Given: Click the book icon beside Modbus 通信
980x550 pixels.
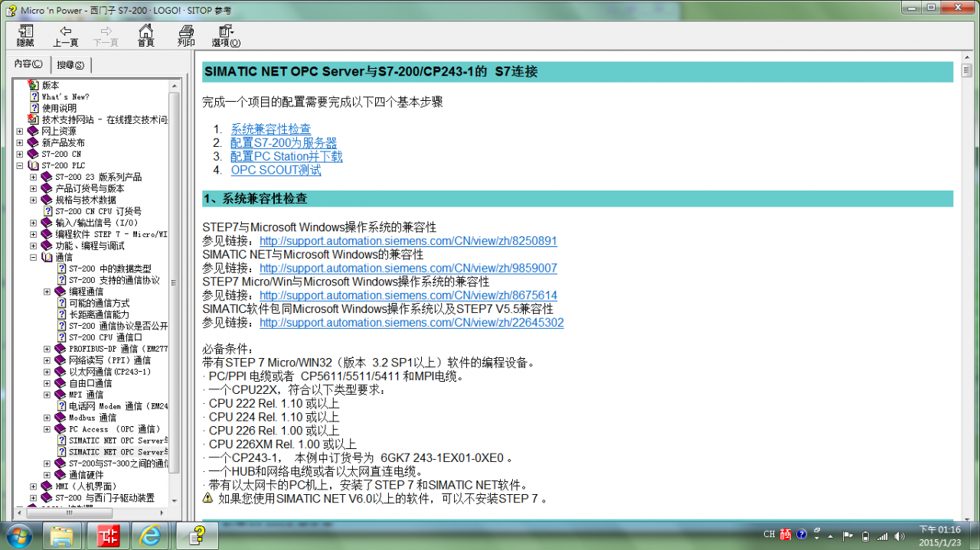Looking at the screenshot, I should [60, 418].
